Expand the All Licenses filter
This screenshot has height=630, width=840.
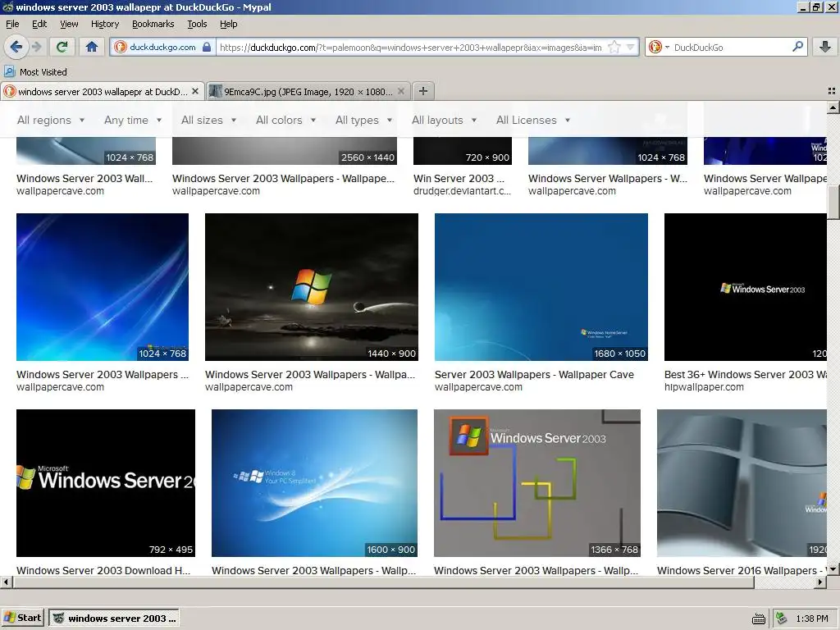[533, 120]
